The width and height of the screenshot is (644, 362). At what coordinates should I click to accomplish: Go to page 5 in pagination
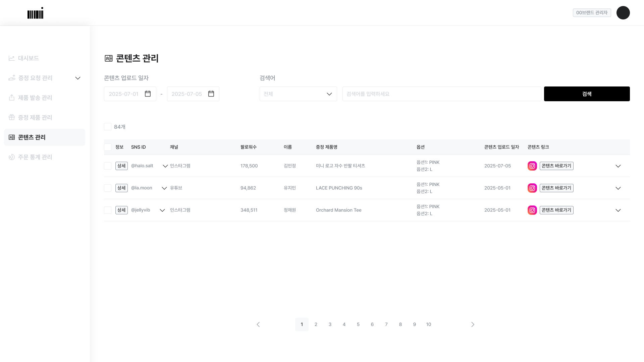(x=358, y=324)
